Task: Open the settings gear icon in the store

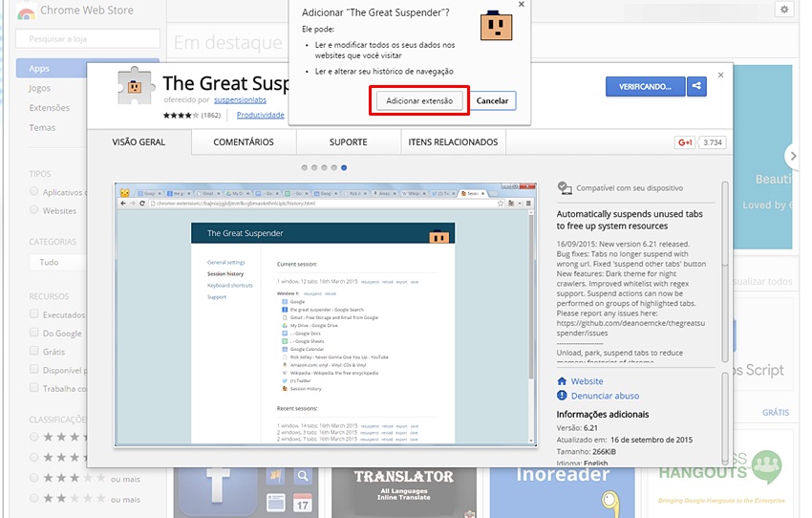Action: coord(784,10)
